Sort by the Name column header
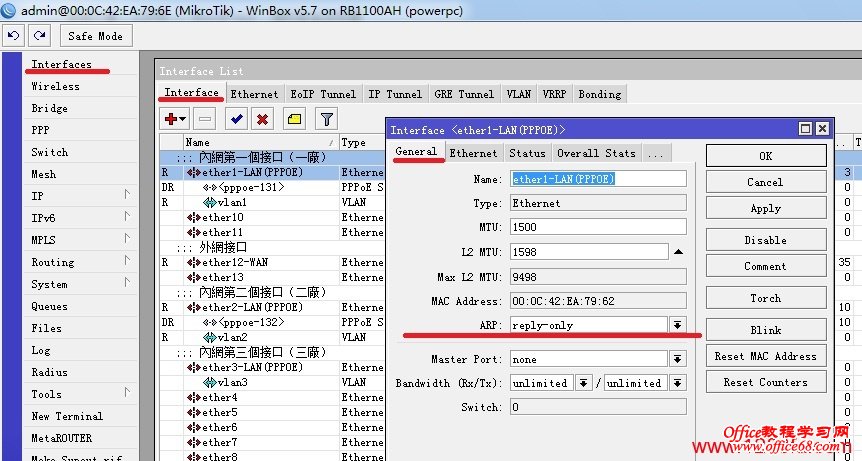862x461 pixels. click(x=261, y=142)
